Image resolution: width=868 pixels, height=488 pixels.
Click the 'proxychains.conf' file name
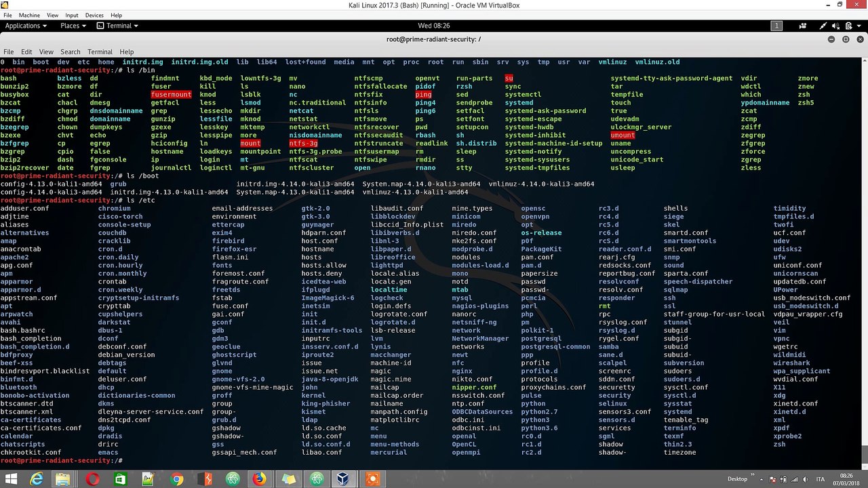553,388
